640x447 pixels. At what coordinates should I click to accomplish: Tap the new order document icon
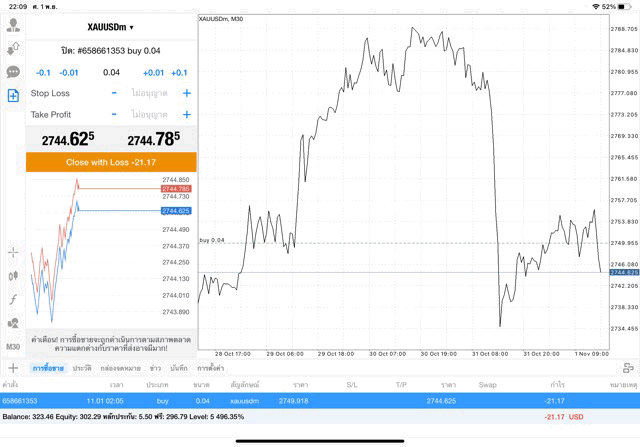13,96
